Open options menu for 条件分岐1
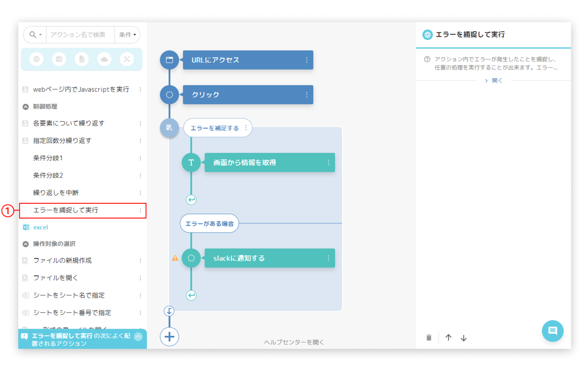 click(x=140, y=158)
